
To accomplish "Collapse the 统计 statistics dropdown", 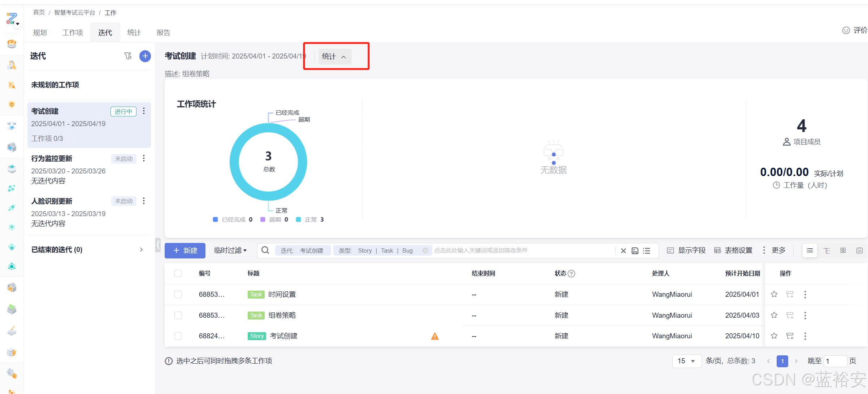I will point(334,57).
